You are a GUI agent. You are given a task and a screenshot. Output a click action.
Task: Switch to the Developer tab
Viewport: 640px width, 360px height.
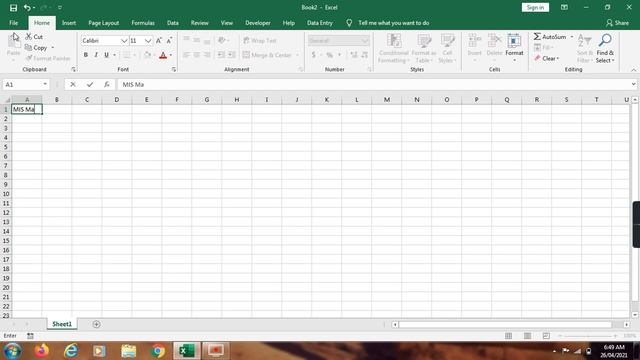pos(258,23)
